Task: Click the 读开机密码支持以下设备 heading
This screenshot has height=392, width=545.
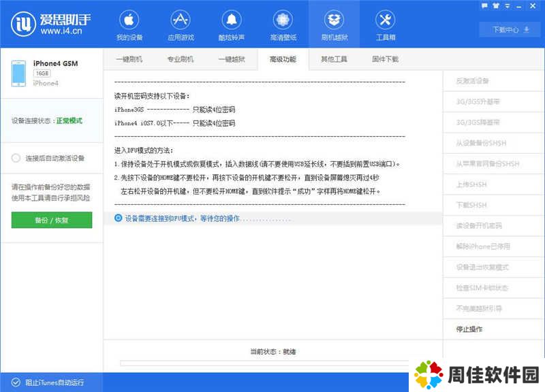Action: click(x=152, y=96)
